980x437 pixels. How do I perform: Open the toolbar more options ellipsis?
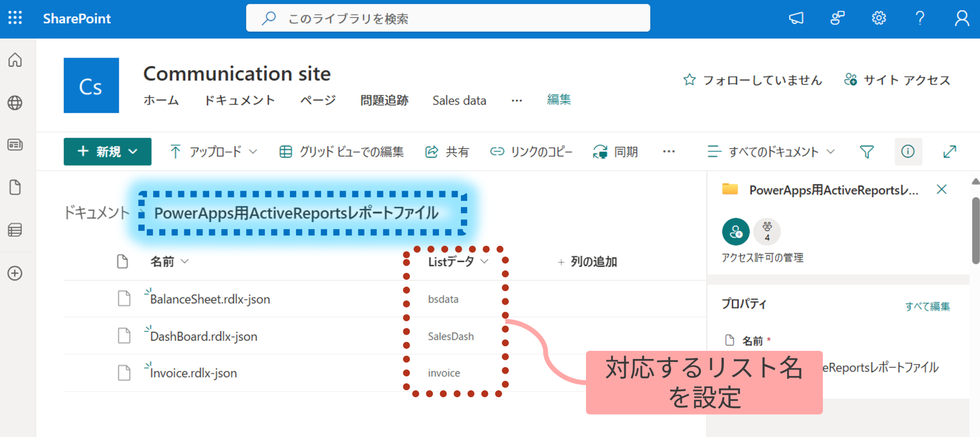point(669,151)
